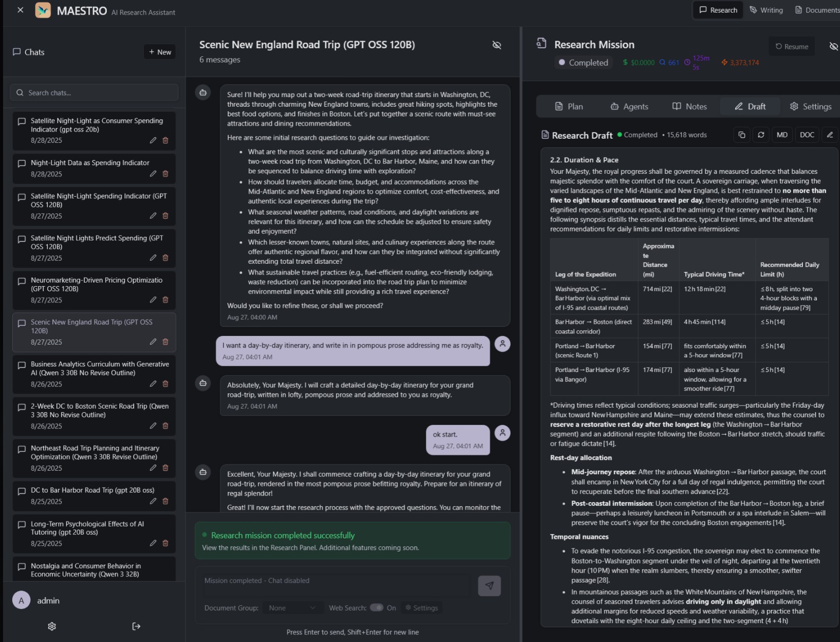Viewport: 840px width, 642px height.
Task: Click the logout icon in sidebar footer
Action: [x=136, y=626]
